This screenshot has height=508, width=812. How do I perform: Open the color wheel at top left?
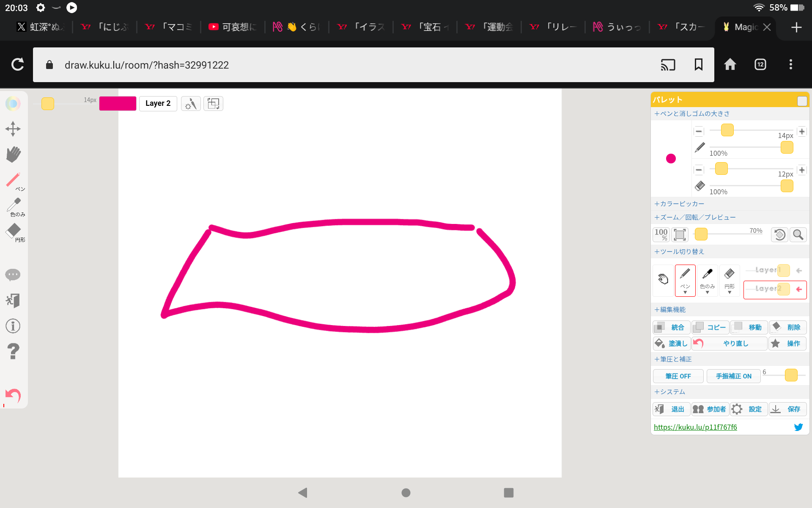pyautogui.click(x=13, y=103)
